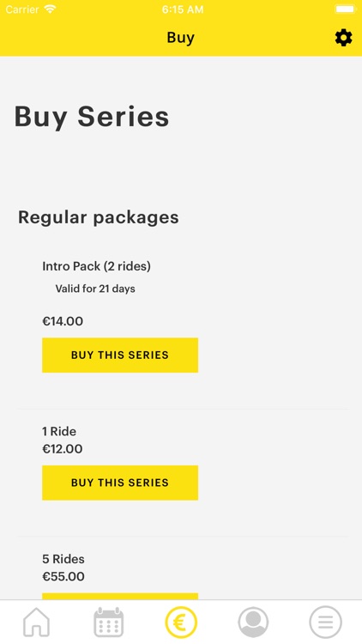The width and height of the screenshot is (362, 644).
Task: Tap the Valid for 21 days note
Action: pos(95,289)
